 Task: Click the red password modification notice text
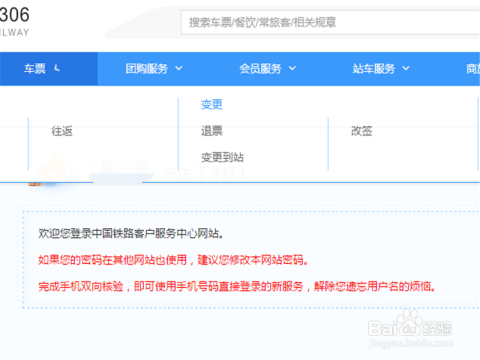pyautogui.click(x=173, y=260)
